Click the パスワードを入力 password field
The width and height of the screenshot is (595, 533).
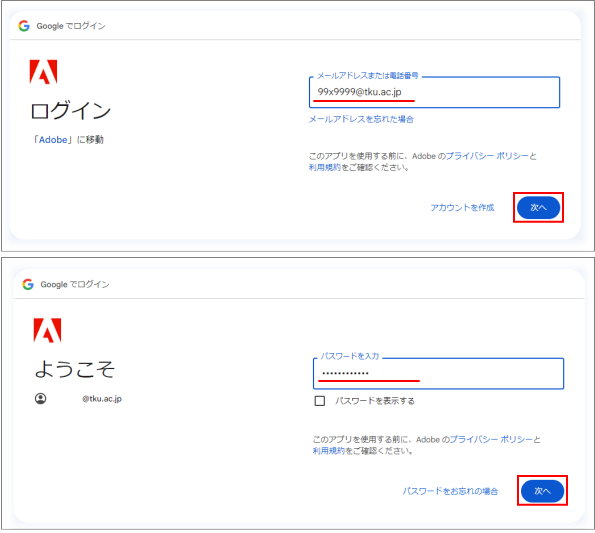tap(438, 373)
